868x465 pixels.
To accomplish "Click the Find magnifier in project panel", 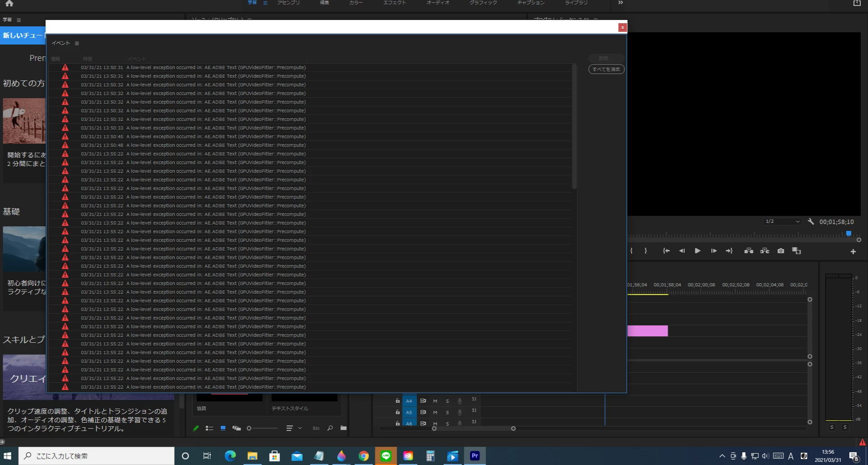I will tap(330, 428).
